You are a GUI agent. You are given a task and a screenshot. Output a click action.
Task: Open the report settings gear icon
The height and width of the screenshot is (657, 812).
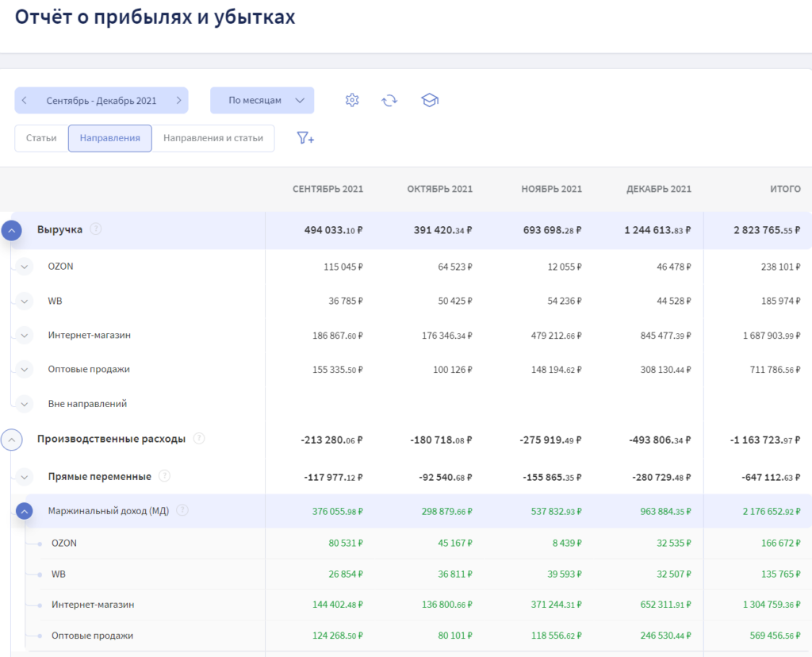pyautogui.click(x=352, y=100)
